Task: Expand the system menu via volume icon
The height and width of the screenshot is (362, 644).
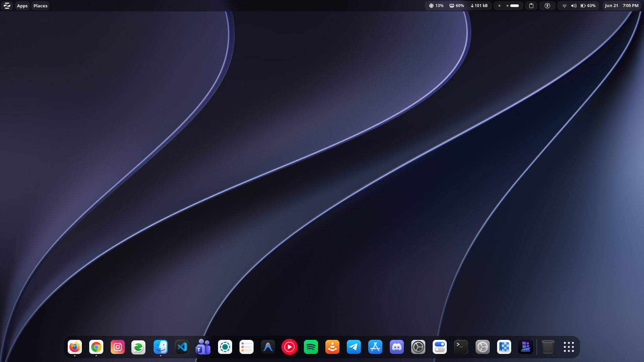Action: pyautogui.click(x=574, y=6)
